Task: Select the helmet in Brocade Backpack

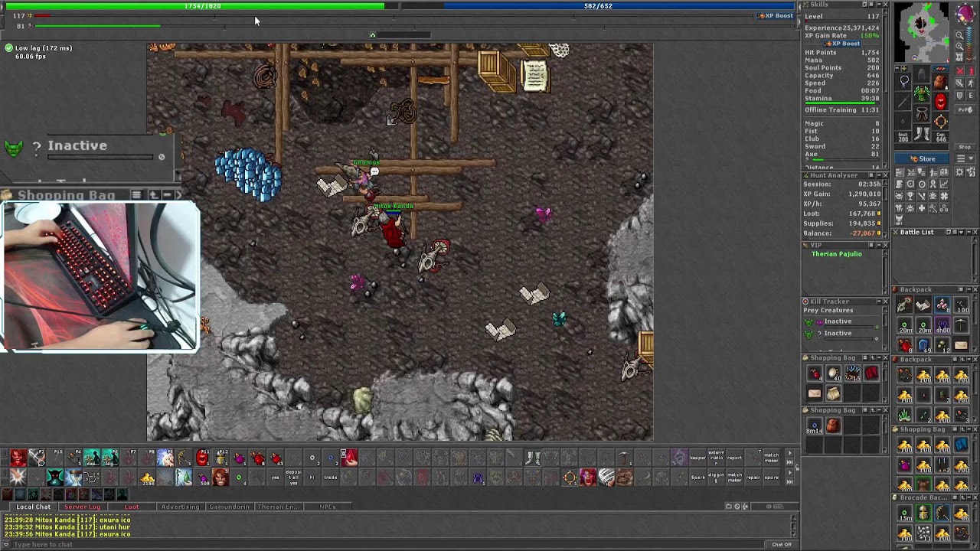Action: point(924,513)
